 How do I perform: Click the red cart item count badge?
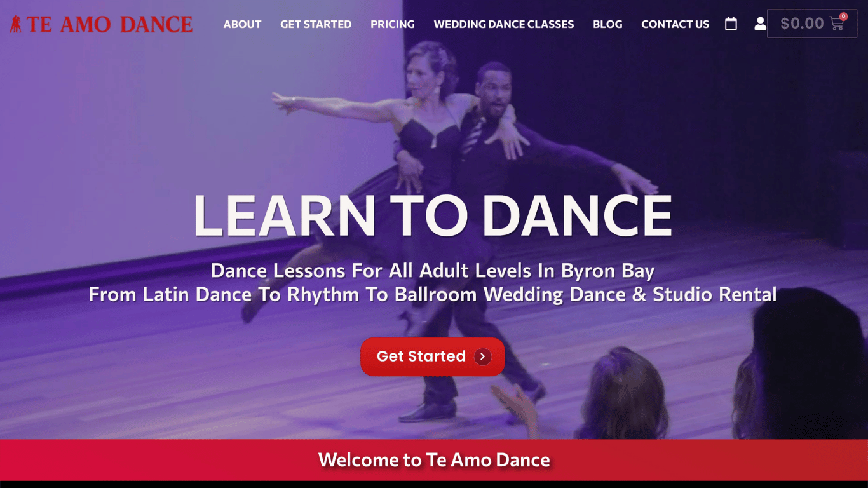point(844,17)
